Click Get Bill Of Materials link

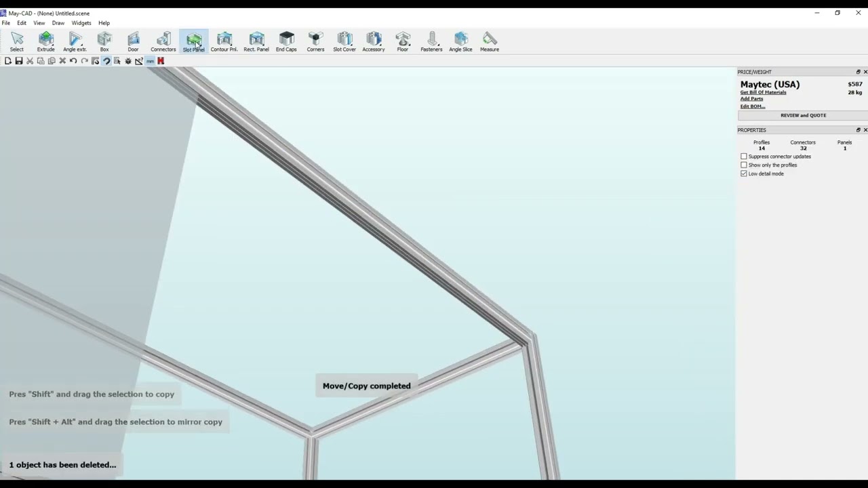763,92
